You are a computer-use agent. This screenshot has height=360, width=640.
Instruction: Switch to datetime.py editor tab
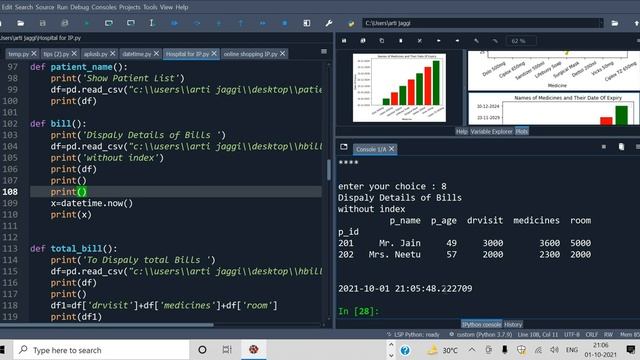[136, 54]
